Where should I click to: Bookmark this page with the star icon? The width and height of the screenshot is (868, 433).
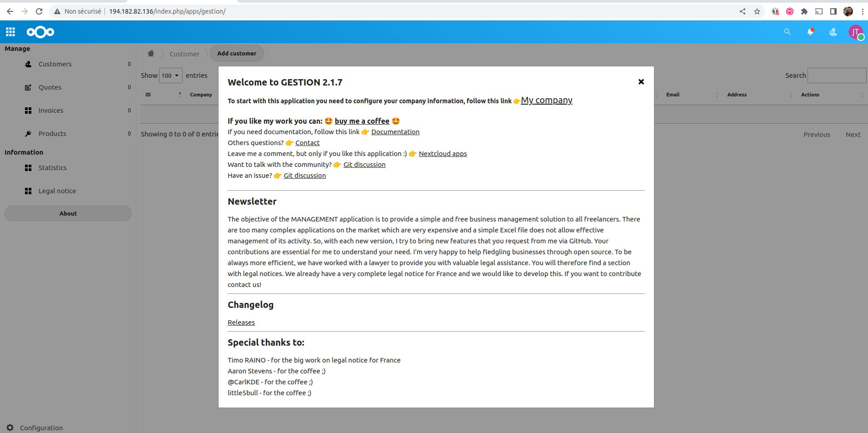pyautogui.click(x=757, y=11)
